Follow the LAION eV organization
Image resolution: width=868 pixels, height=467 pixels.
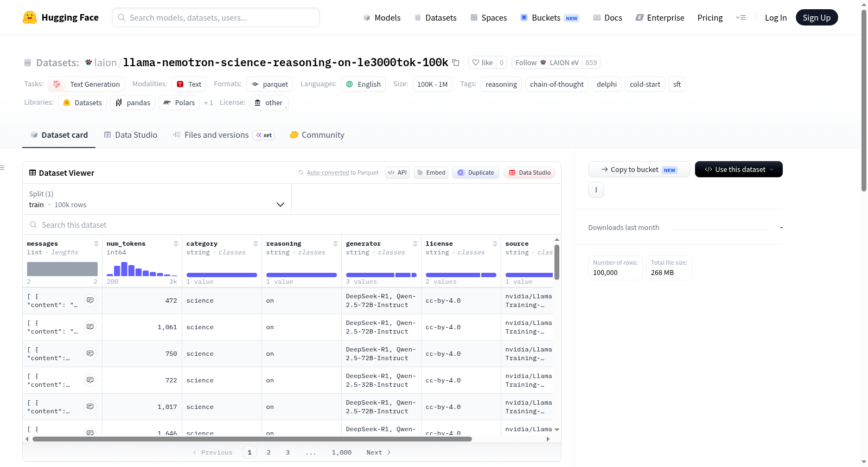547,62
